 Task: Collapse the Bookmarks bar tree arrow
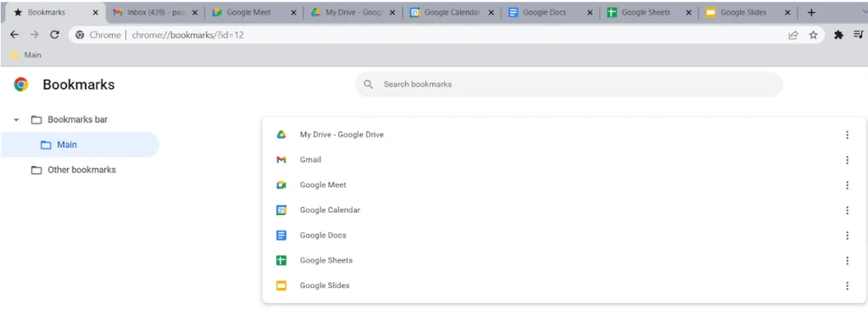point(16,119)
